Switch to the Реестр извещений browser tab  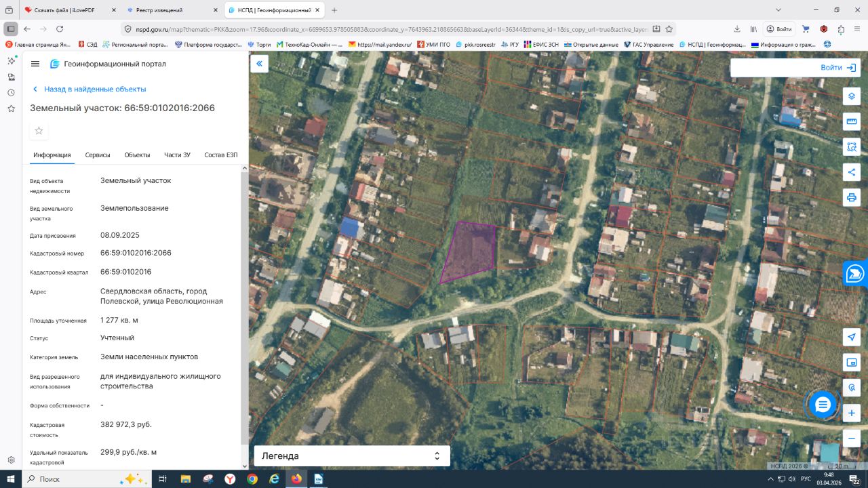click(x=172, y=10)
